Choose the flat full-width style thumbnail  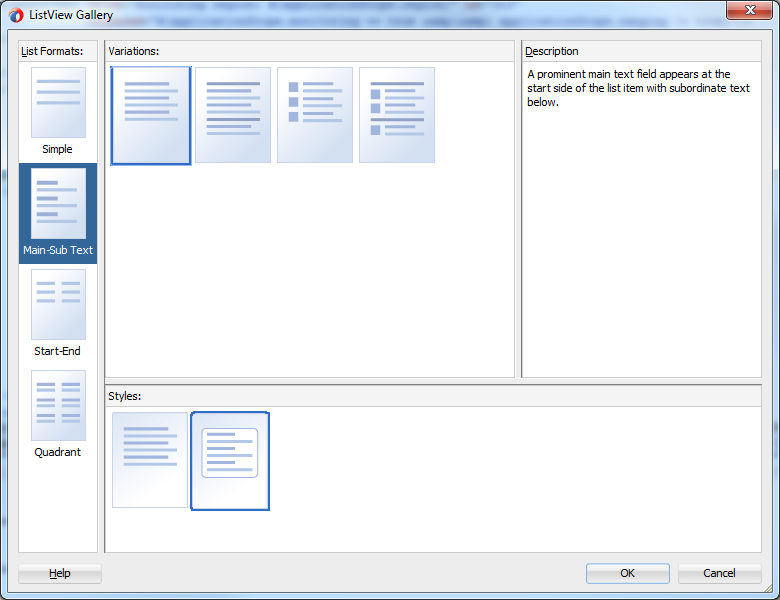pyautogui.click(x=150, y=460)
